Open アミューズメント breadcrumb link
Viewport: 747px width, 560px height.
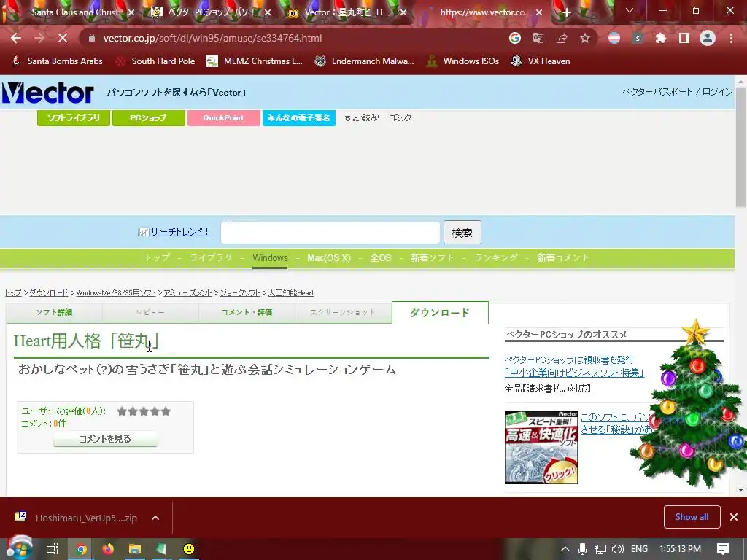[x=187, y=293]
